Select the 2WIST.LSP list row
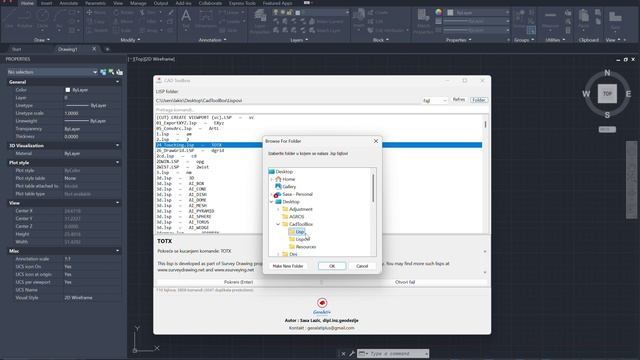 [x=318, y=167]
